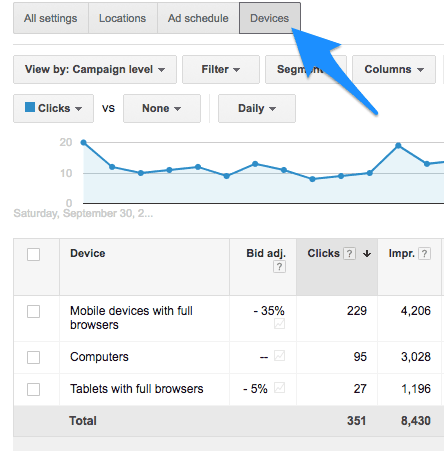
Task: Go to the All settings tab
Action: click(51, 18)
